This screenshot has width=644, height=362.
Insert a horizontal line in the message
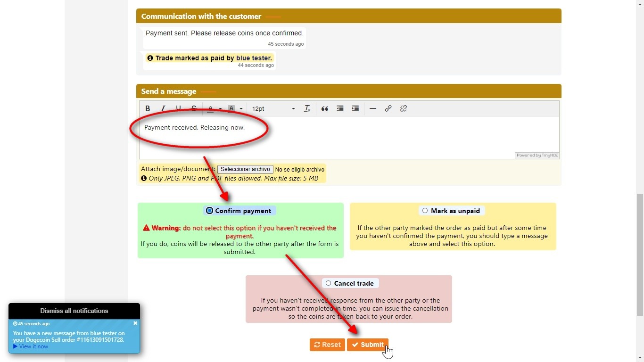pyautogui.click(x=373, y=108)
